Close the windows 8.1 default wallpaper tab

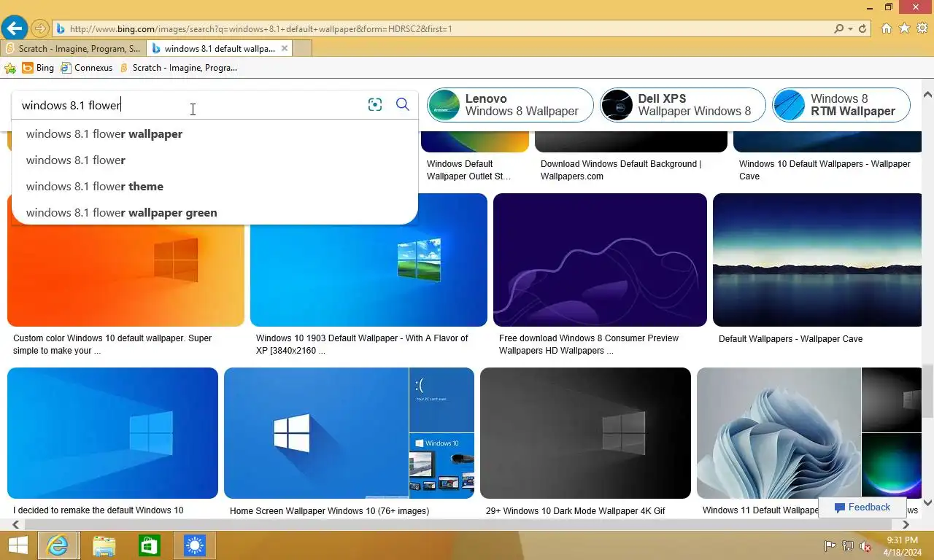coord(285,48)
